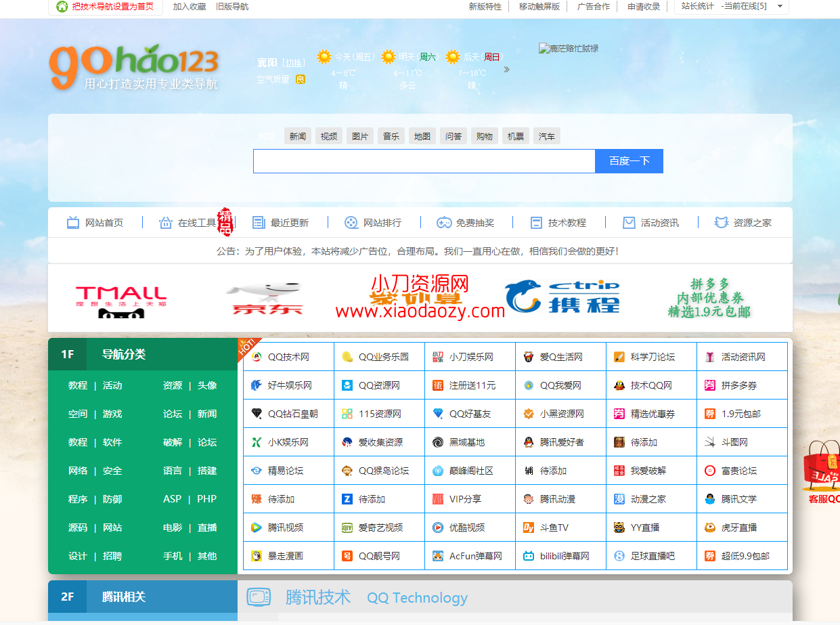The image size is (840, 625).
Task: Click the YY直播 site icon
Action: (x=619, y=527)
